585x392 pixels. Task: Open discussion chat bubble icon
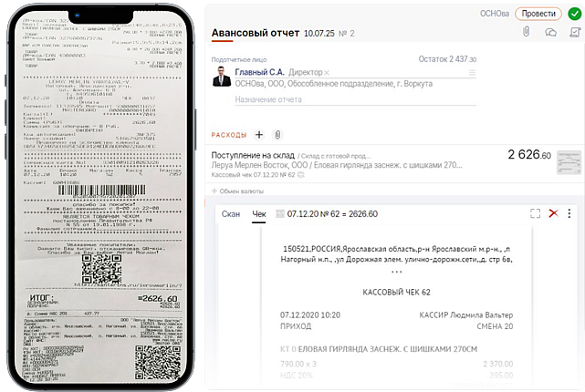tap(550, 33)
